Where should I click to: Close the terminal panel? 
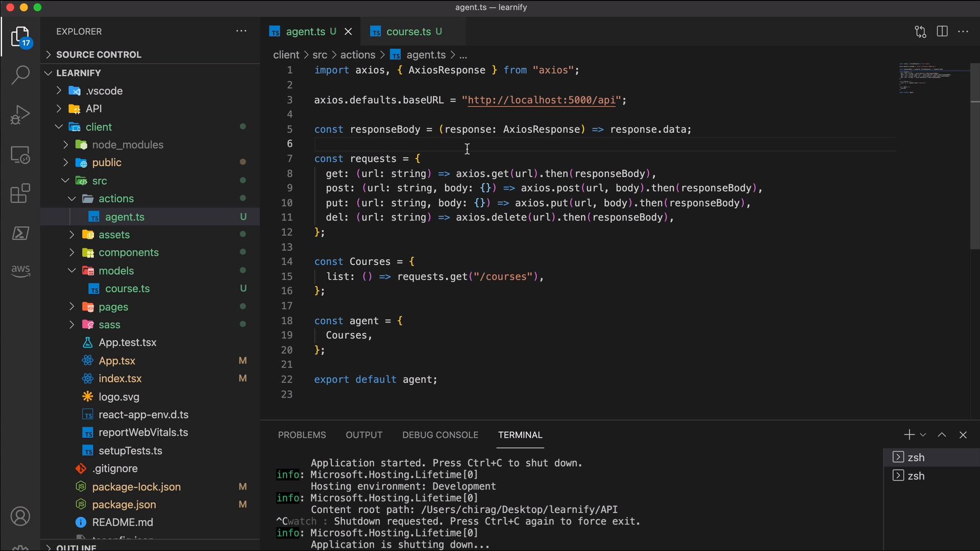(963, 435)
